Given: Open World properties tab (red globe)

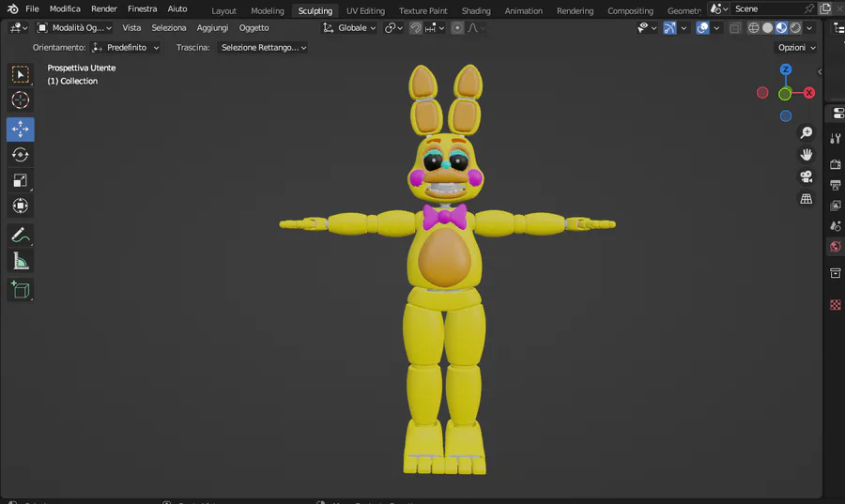Looking at the screenshot, I should pos(836,247).
